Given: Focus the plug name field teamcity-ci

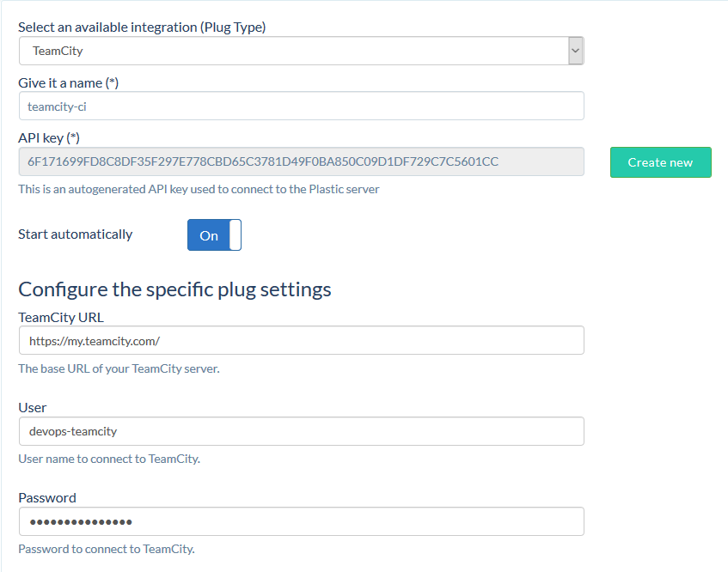Looking at the screenshot, I should (302, 106).
